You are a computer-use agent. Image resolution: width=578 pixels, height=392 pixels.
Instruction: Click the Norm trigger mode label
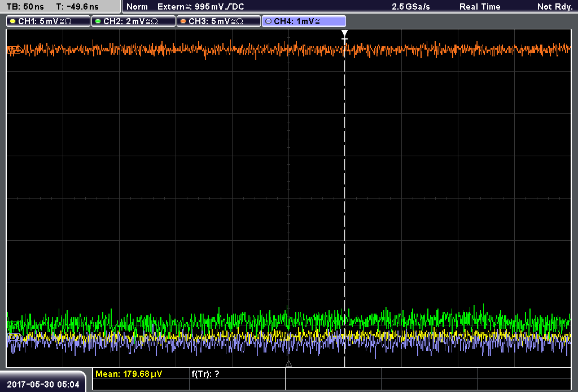tap(137, 7)
